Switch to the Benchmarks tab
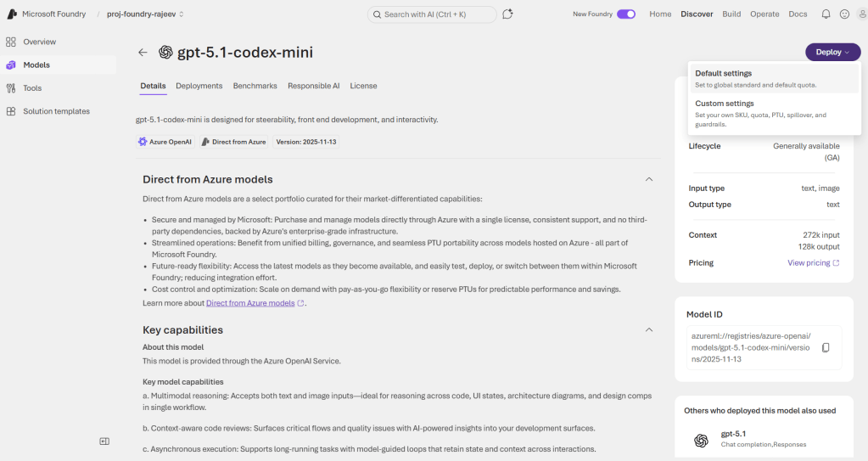The width and height of the screenshot is (868, 461). (255, 86)
